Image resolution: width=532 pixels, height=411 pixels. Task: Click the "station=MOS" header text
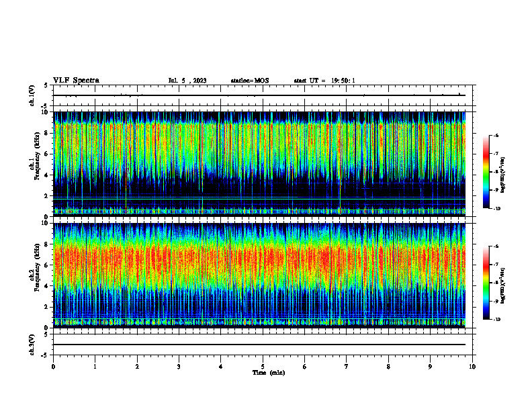coord(250,81)
